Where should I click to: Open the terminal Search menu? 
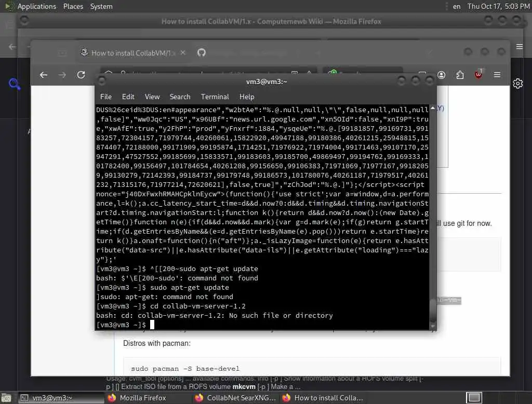coord(180,97)
